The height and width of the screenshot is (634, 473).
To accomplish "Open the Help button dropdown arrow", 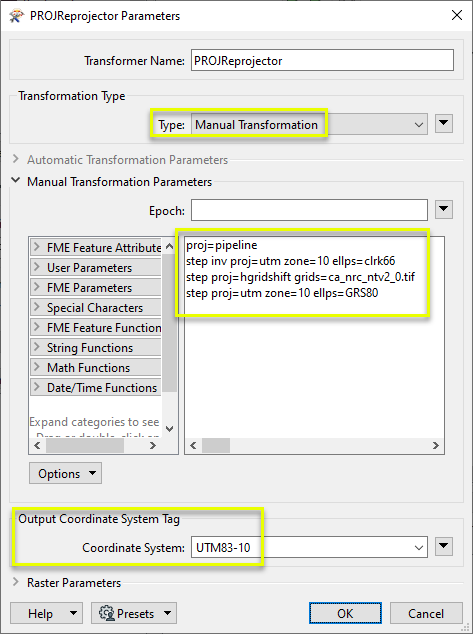I will click(x=74, y=613).
